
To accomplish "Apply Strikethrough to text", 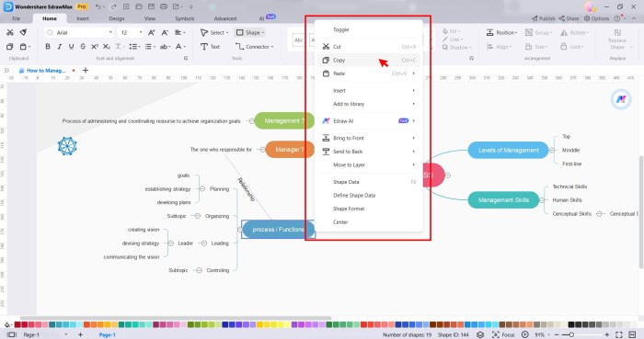I will 83,47.
